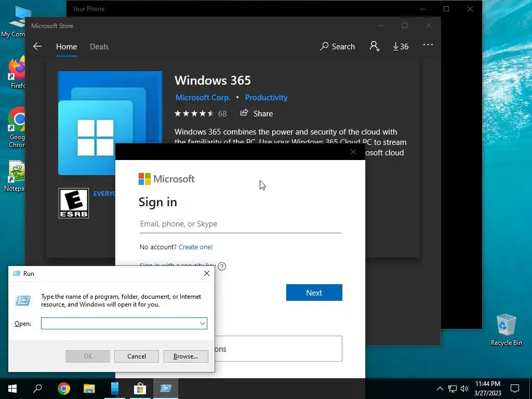The image size is (532, 399).
Task: Click the ESRB Everyone rating badge
Action: tap(74, 203)
